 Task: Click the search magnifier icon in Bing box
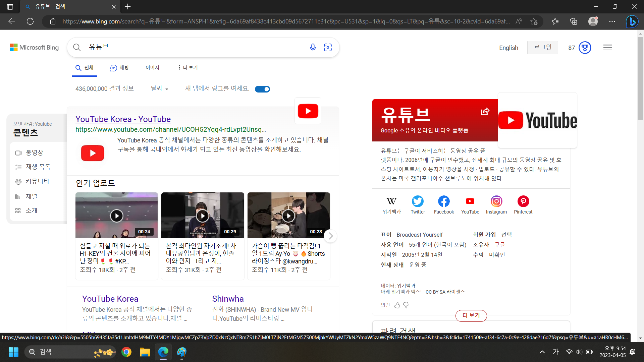(77, 48)
